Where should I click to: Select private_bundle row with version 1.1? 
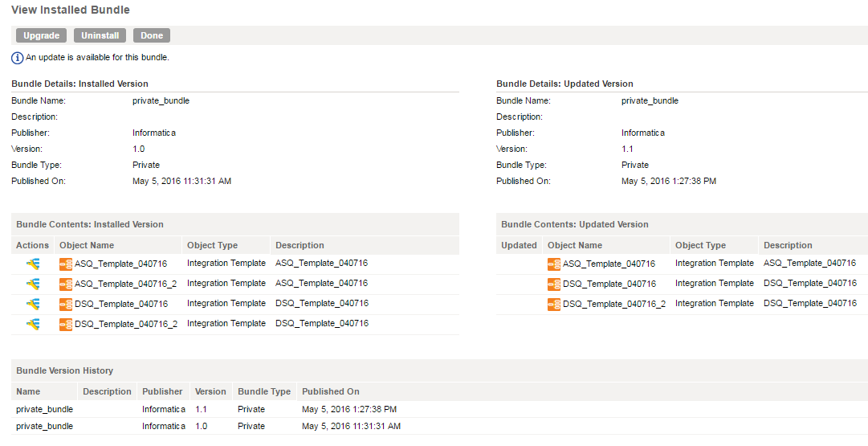click(x=439, y=409)
